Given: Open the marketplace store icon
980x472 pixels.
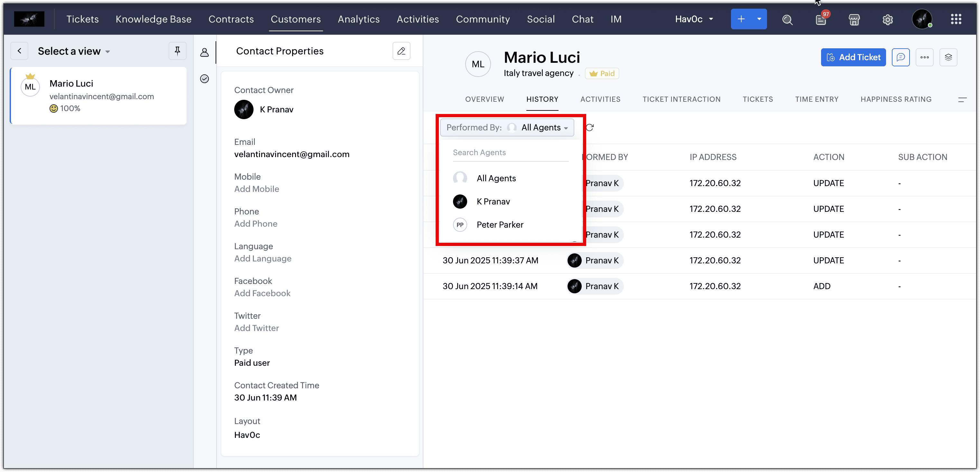Looking at the screenshot, I should pyautogui.click(x=854, y=19).
